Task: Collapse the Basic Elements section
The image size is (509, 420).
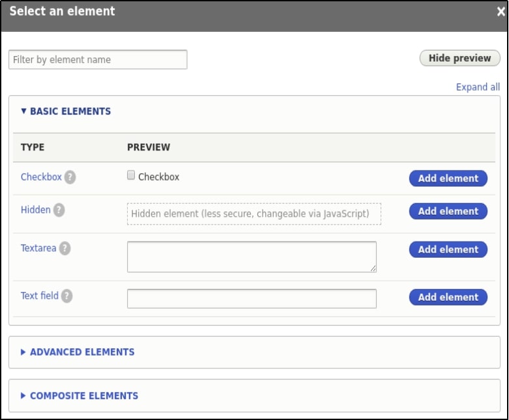Action: click(66, 111)
